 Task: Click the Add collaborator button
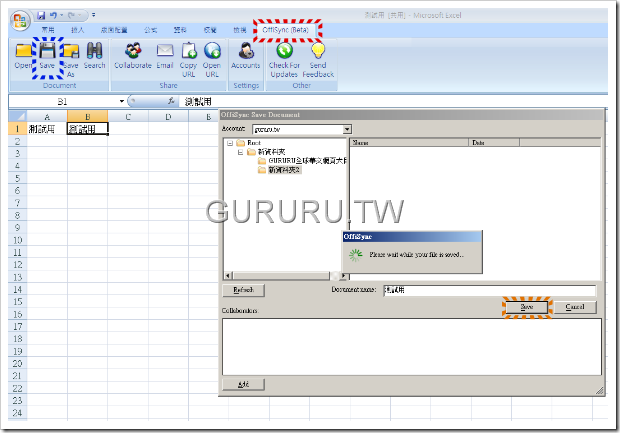click(x=243, y=384)
